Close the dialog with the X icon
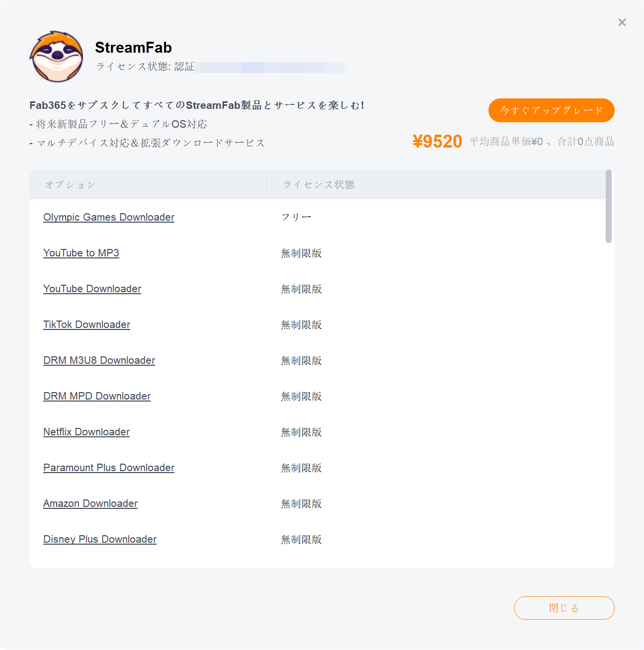This screenshot has height=650, width=644. 622,22
